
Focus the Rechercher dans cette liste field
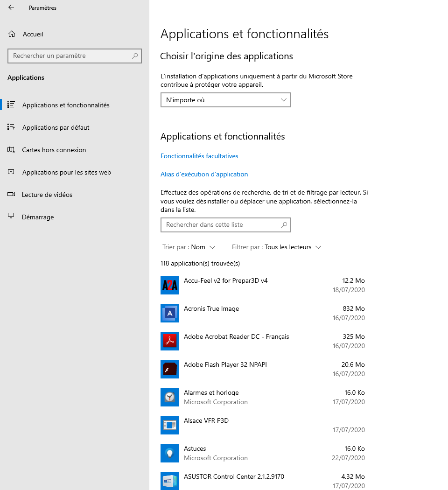[225, 225]
